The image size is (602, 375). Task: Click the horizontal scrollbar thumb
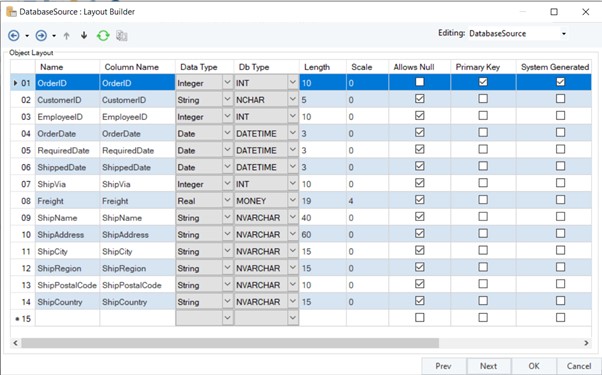tap(230, 343)
